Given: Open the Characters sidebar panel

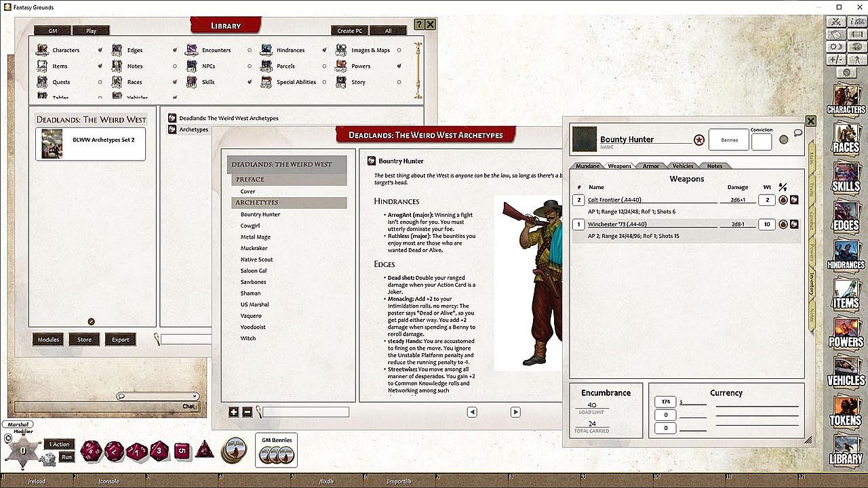Looking at the screenshot, I should (x=846, y=99).
